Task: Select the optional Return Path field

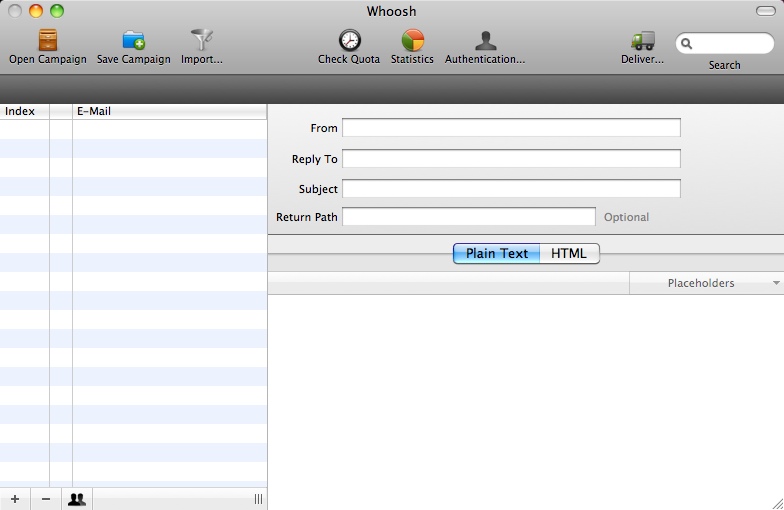Action: click(x=469, y=217)
